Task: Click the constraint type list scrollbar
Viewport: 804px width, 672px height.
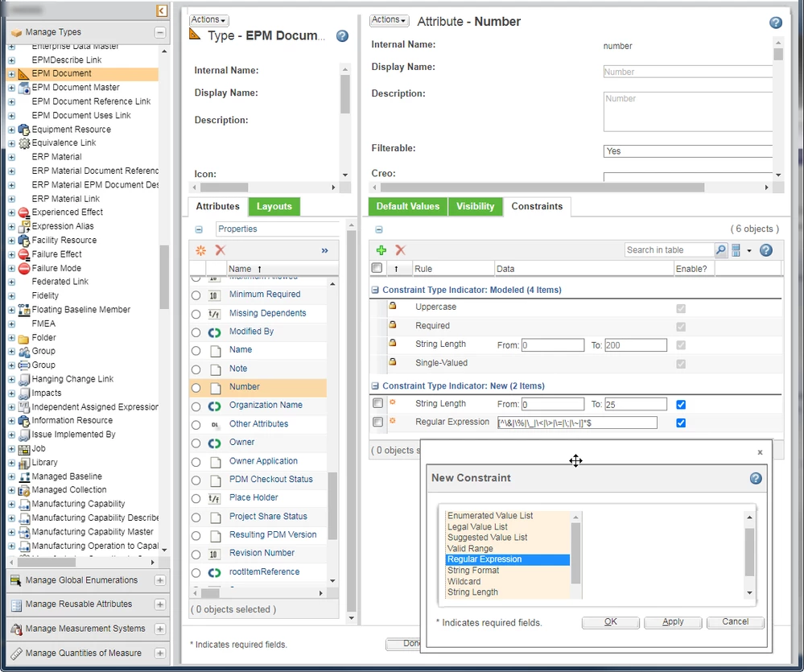Action: [x=575, y=554]
